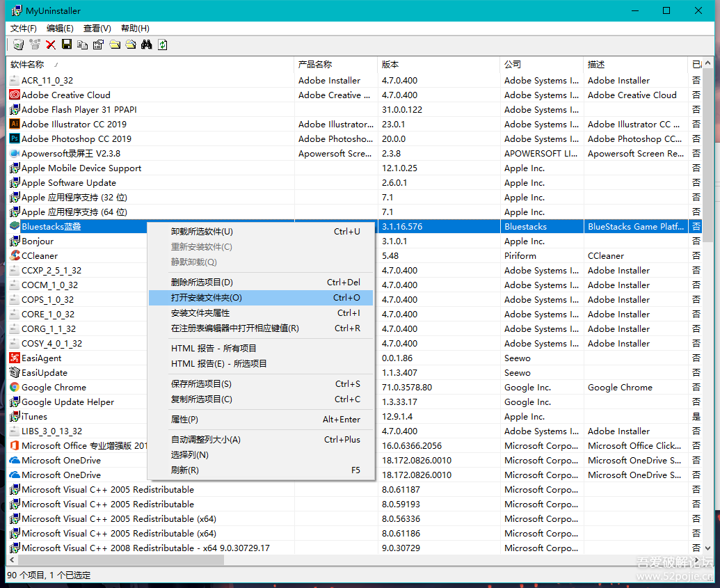720x588 pixels.
Task: Click the Bluestacks蓝叠 row icon
Action: coord(15,226)
